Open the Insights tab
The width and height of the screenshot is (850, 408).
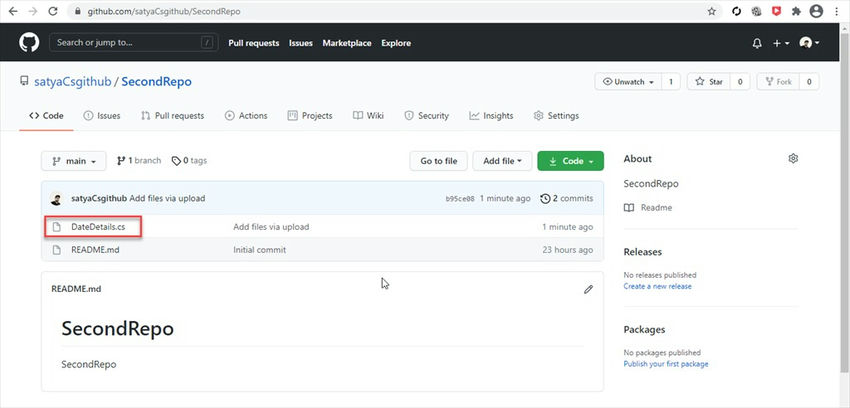click(x=491, y=116)
